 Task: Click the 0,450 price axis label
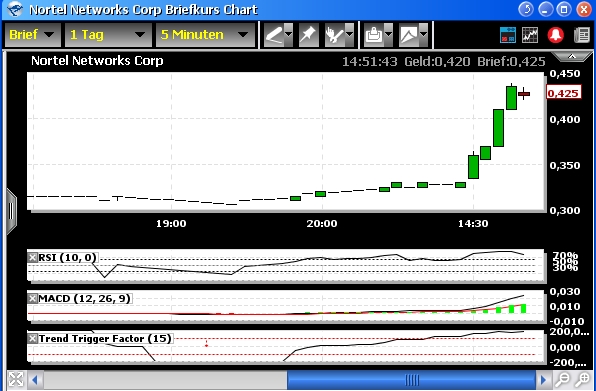pyautogui.click(x=565, y=74)
